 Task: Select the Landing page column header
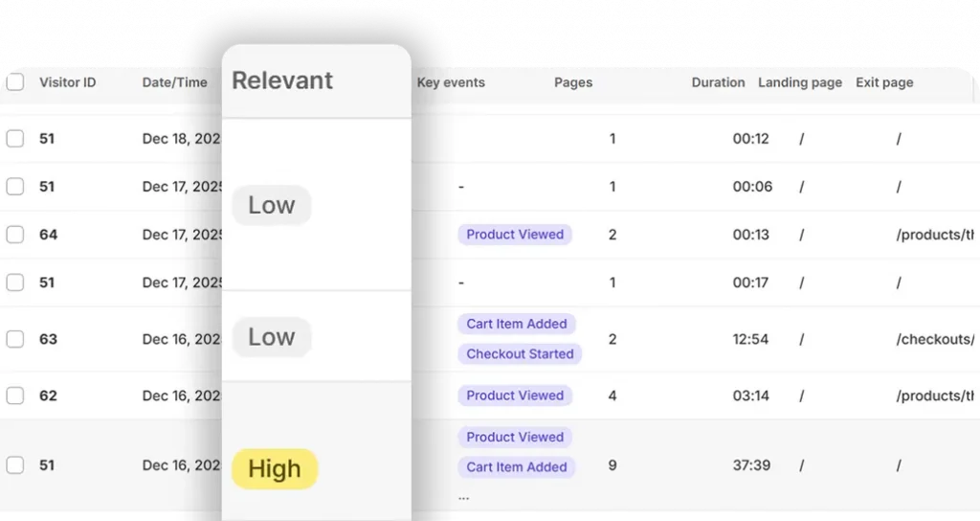pos(800,82)
